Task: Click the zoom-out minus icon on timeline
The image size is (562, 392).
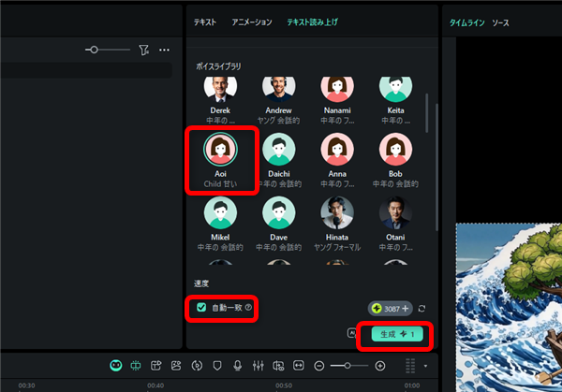Action: tap(319, 365)
